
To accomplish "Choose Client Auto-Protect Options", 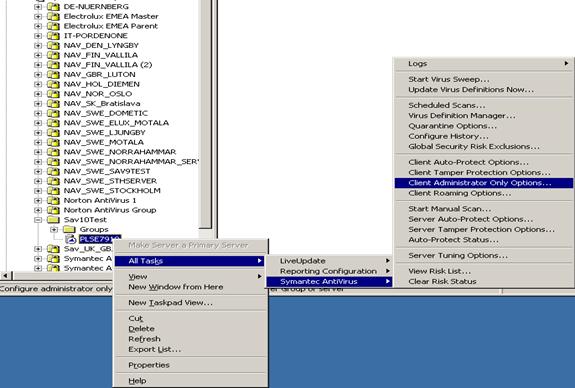I will (484, 162).
